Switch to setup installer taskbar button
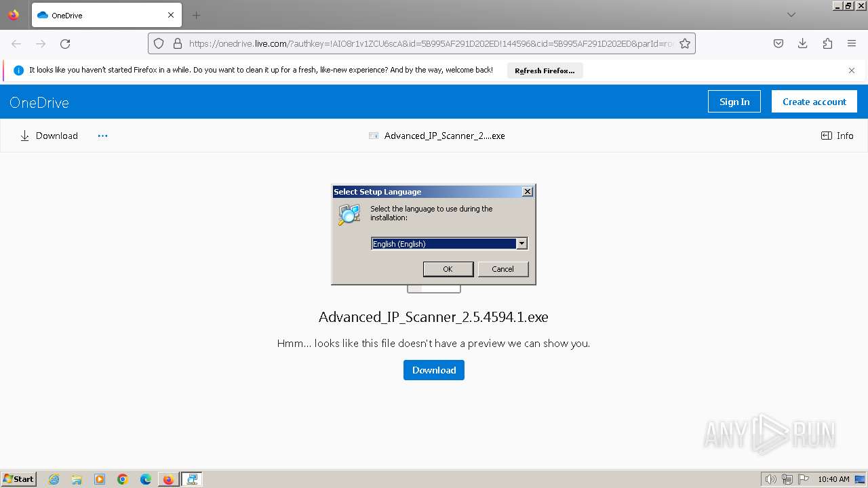The height and width of the screenshot is (488, 868). coord(192,479)
